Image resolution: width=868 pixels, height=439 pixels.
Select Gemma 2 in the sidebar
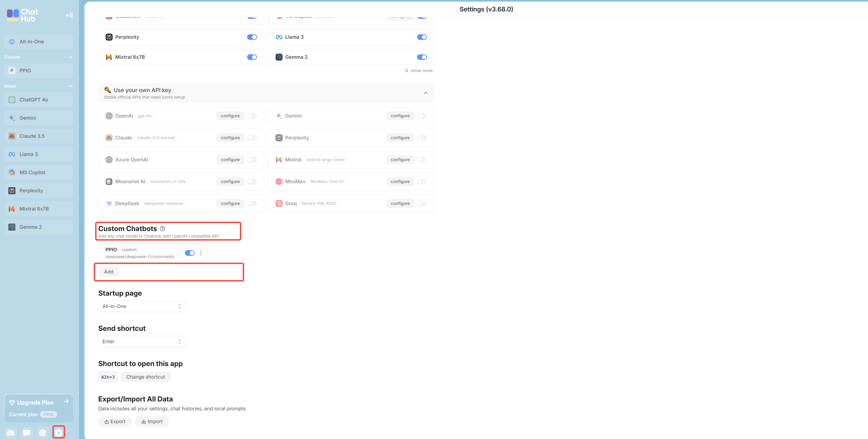tap(39, 227)
